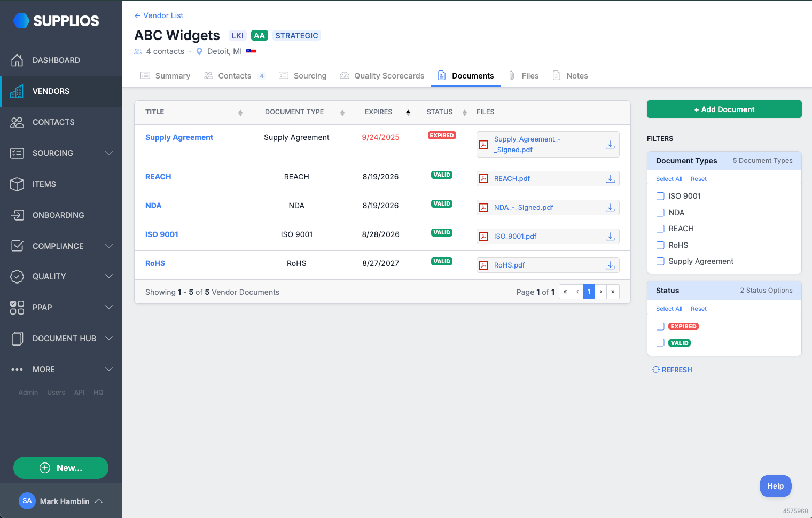
Task: Go to next page pagination arrow
Action: [601, 292]
